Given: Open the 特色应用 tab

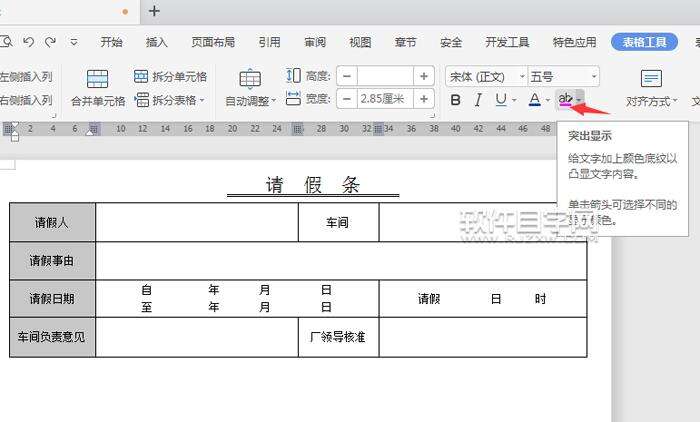Looking at the screenshot, I should tap(575, 42).
